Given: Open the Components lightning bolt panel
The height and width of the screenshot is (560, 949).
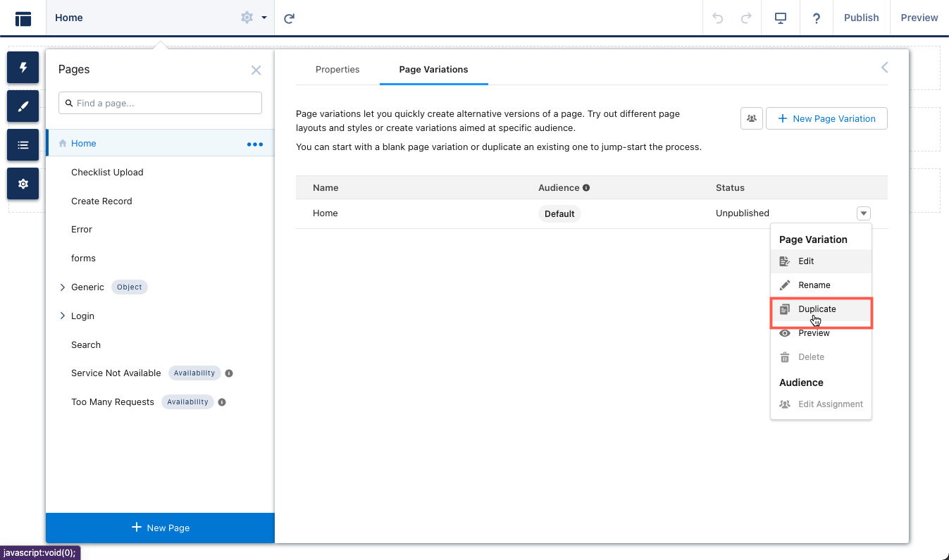Looking at the screenshot, I should pos(23,67).
